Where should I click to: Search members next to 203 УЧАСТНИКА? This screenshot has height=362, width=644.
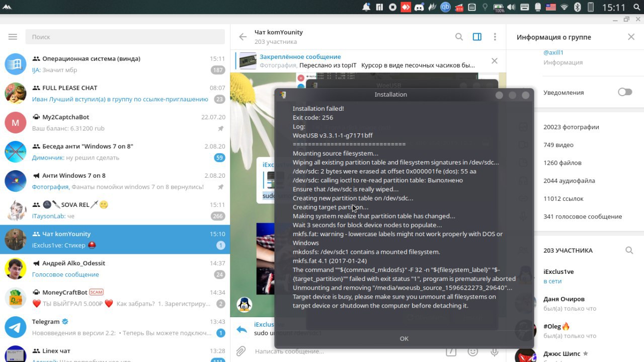coord(629,250)
